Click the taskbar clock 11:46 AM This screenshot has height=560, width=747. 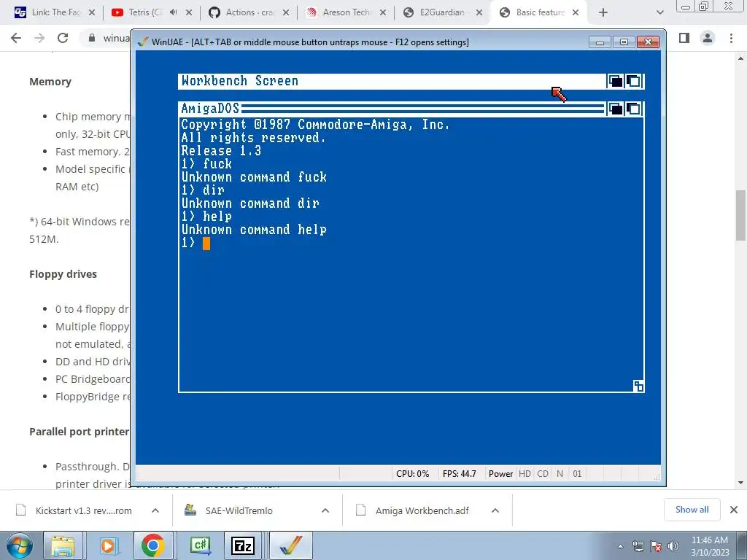[x=710, y=546]
